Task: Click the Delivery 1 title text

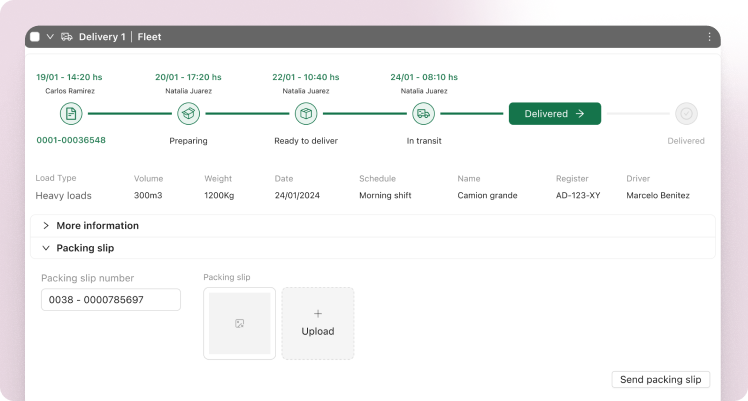Action: point(102,37)
